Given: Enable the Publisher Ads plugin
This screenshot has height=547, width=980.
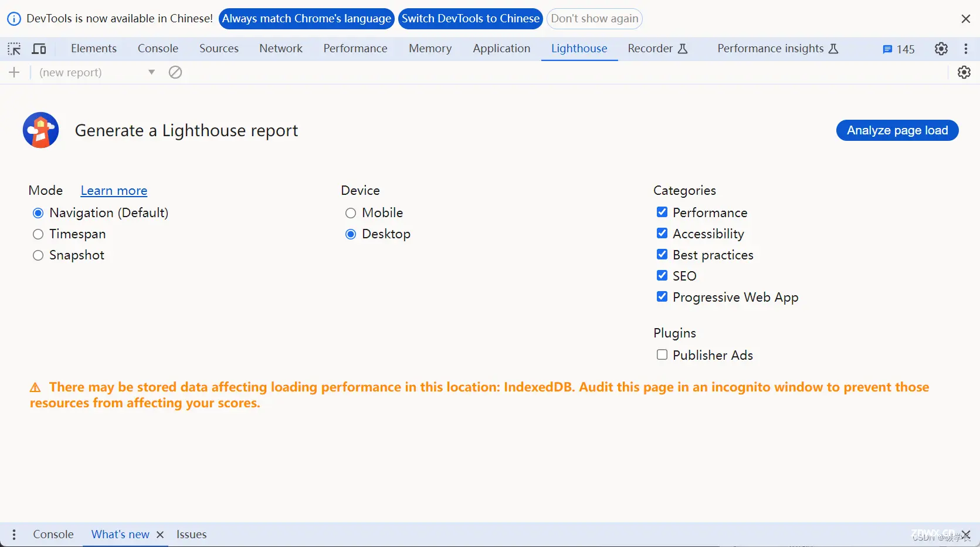Looking at the screenshot, I should coord(662,354).
